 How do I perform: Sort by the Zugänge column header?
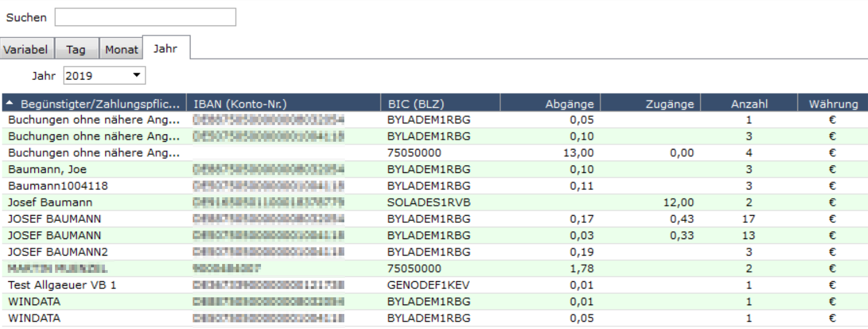coord(650,103)
